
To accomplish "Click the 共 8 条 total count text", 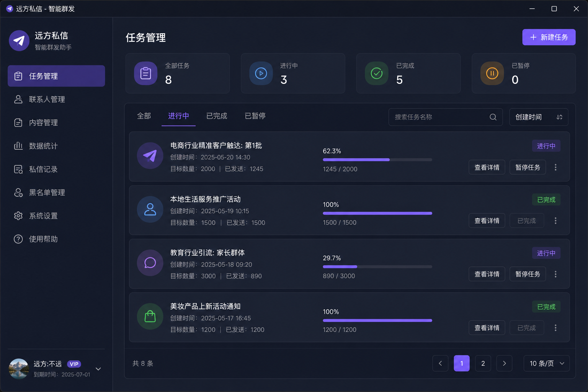I will click(x=143, y=363).
